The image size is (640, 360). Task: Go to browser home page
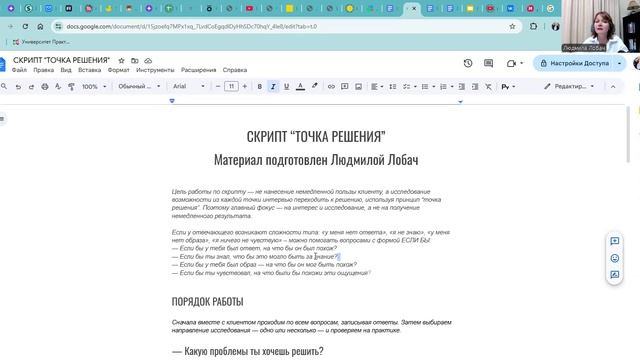tap(40, 27)
